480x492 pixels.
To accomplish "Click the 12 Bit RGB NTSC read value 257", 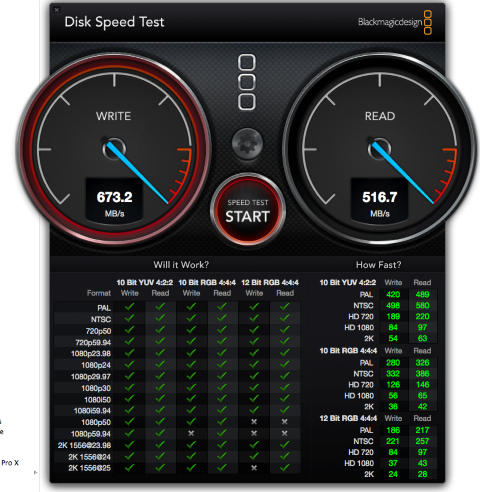I will (x=422, y=441).
